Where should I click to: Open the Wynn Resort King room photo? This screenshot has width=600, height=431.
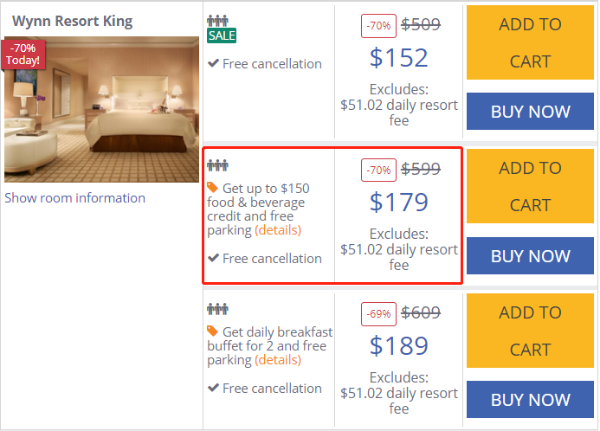coord(101,109)
